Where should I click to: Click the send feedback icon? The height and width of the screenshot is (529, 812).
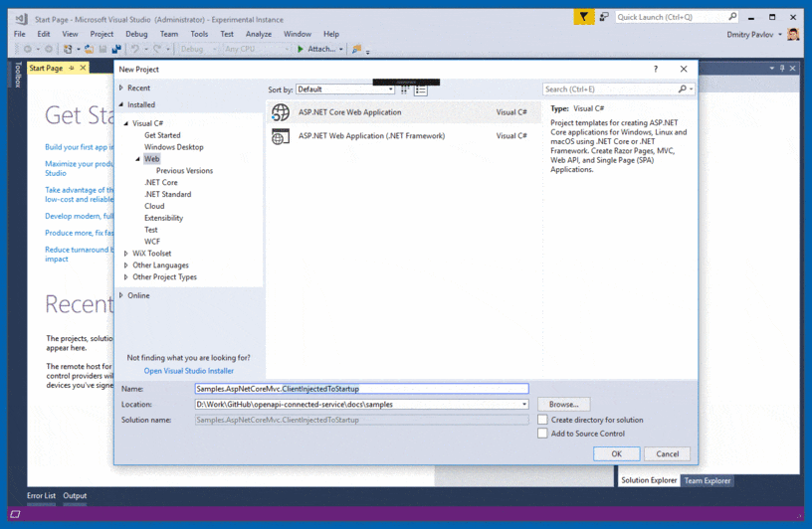point(604,17)
